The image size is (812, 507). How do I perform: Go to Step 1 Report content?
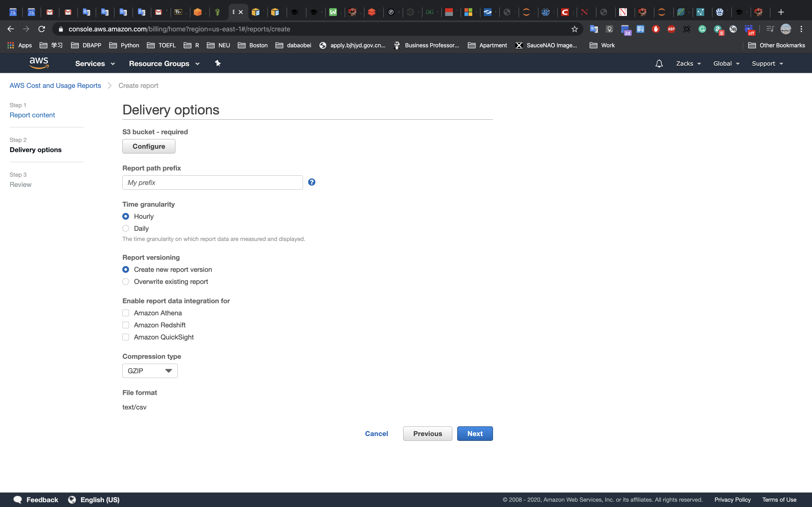pyautogui.click(x=32, y=115)
